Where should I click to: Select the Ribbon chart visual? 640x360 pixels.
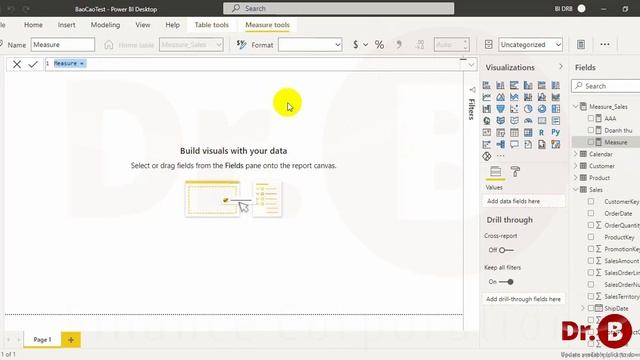point(556,97)
